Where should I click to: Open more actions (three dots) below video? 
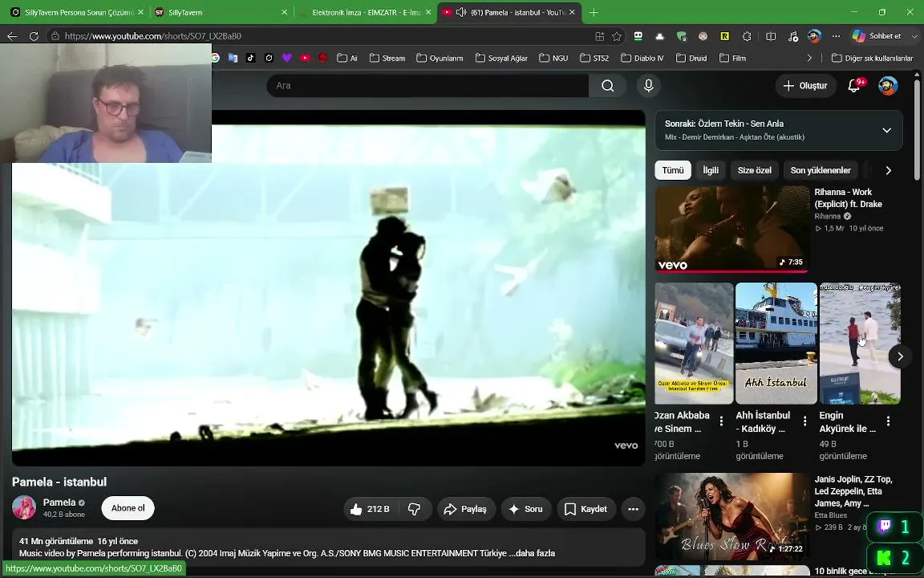coord(633,509)
